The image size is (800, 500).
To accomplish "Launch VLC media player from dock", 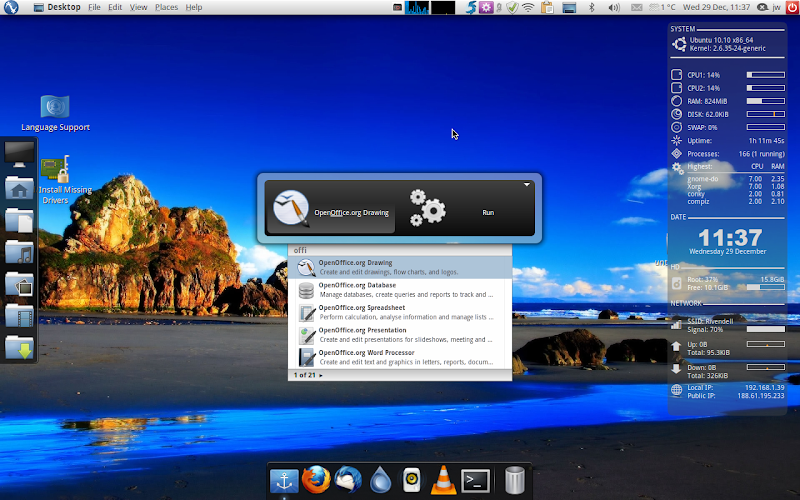I will pos(443,481).
